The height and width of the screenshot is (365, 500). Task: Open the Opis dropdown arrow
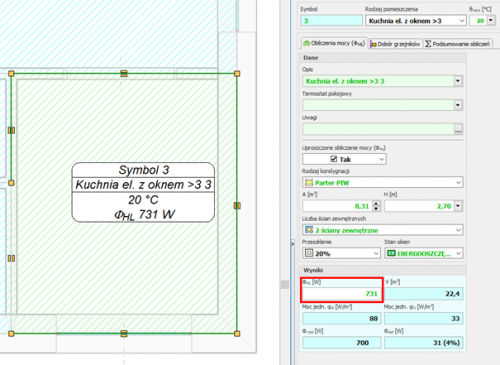(x=458, y=81)
